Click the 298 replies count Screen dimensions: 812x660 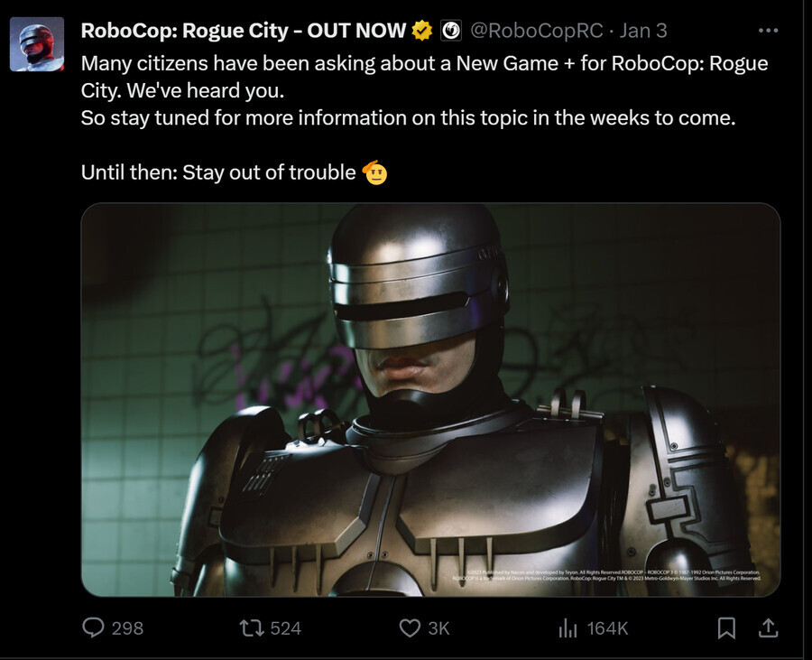tap(127, 628)
